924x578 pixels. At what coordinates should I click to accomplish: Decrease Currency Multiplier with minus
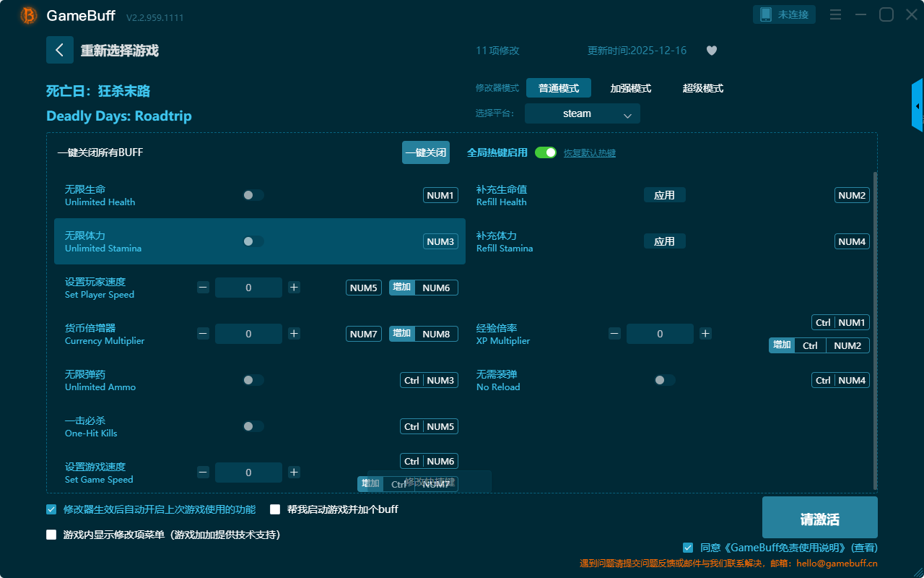point(203,334)
